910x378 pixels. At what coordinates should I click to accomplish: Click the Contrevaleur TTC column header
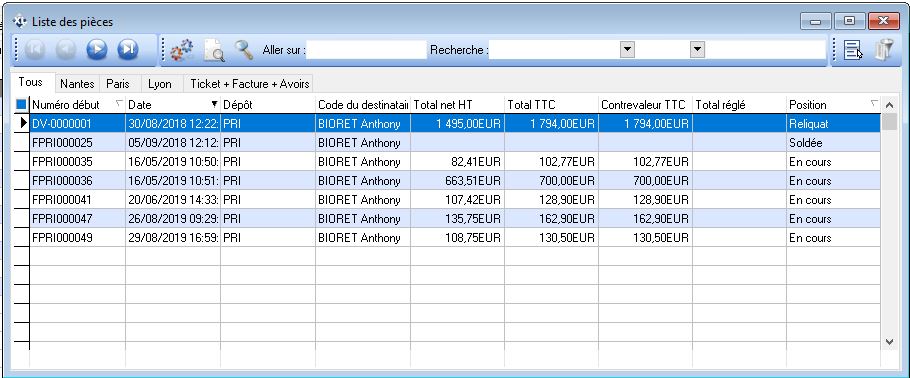tap(646, 105)
